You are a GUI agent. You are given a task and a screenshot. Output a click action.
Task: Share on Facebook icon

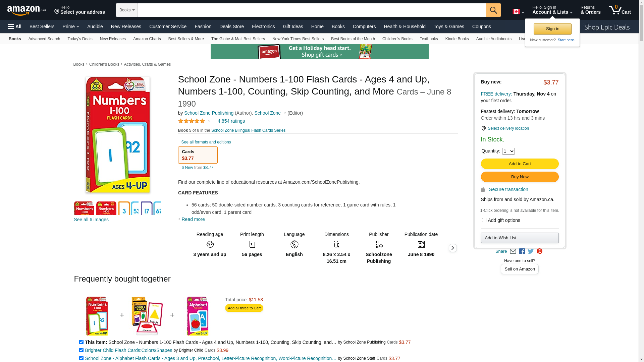[522, 251]
